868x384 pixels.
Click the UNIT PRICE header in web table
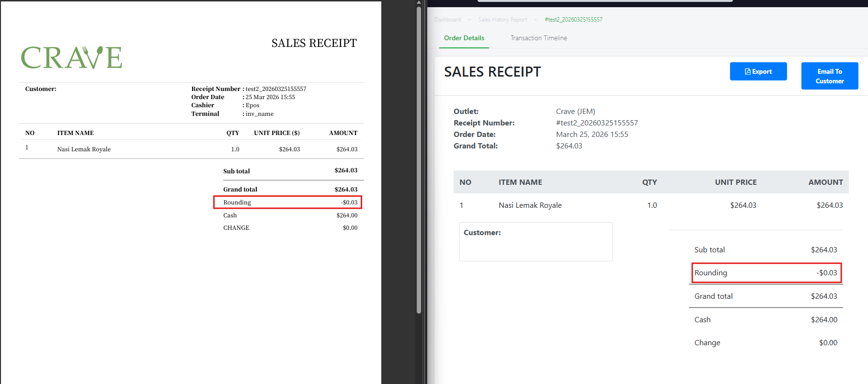(x=735, y=182)
